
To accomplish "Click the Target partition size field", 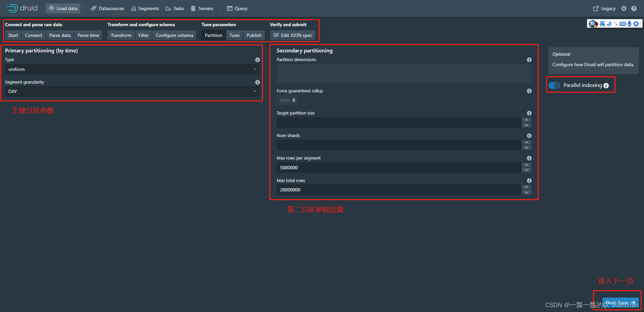I will [399, 123].
